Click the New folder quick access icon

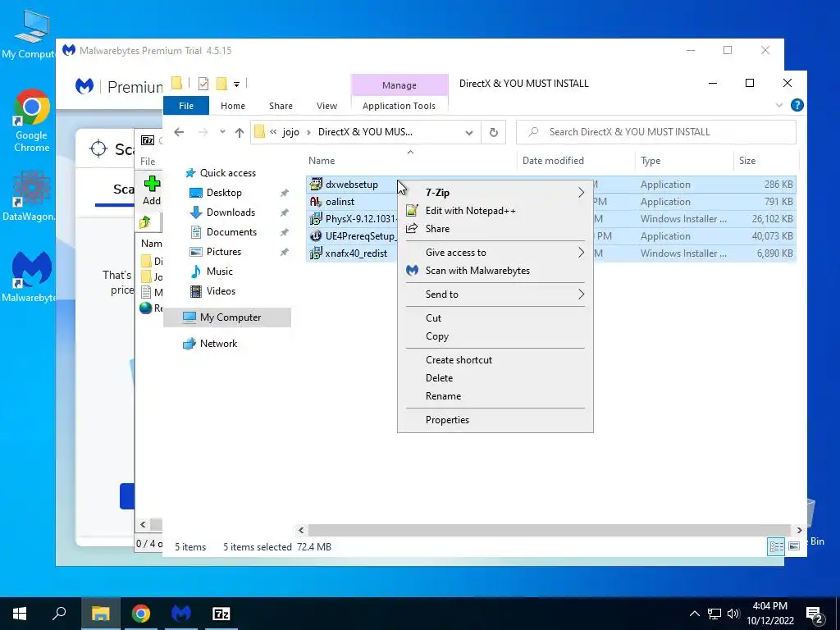[x=221, y=84]
